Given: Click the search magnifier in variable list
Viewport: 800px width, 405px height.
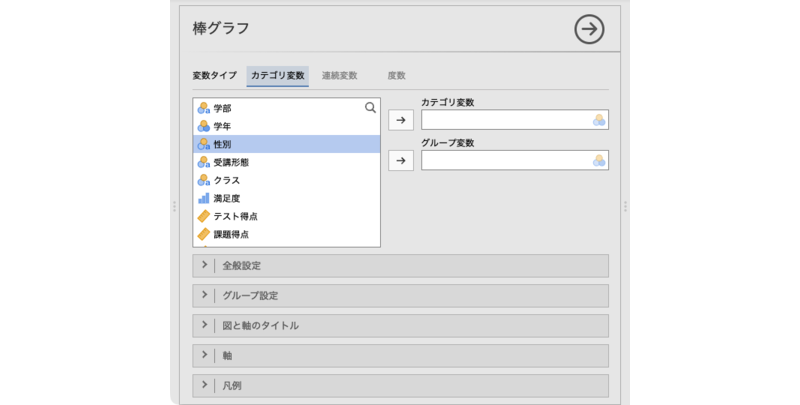Looking at the screenshot, I should 370,107.
